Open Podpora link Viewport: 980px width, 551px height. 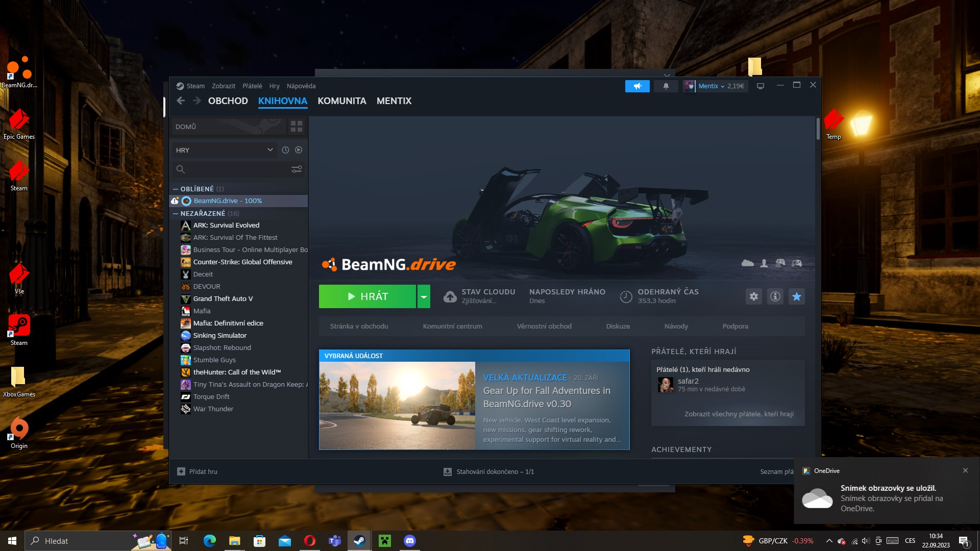click(x=736, y=326)
